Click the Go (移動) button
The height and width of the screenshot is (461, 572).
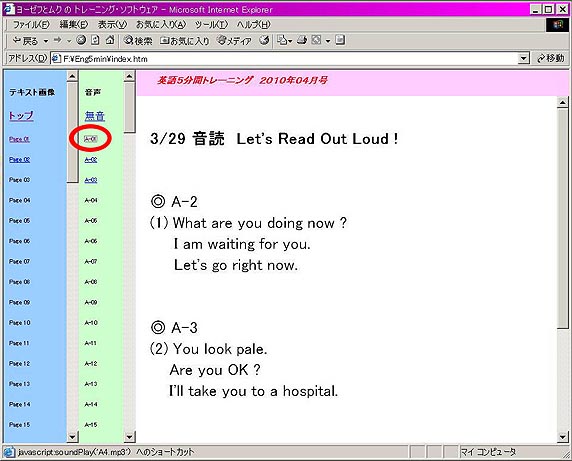[551, 58]
